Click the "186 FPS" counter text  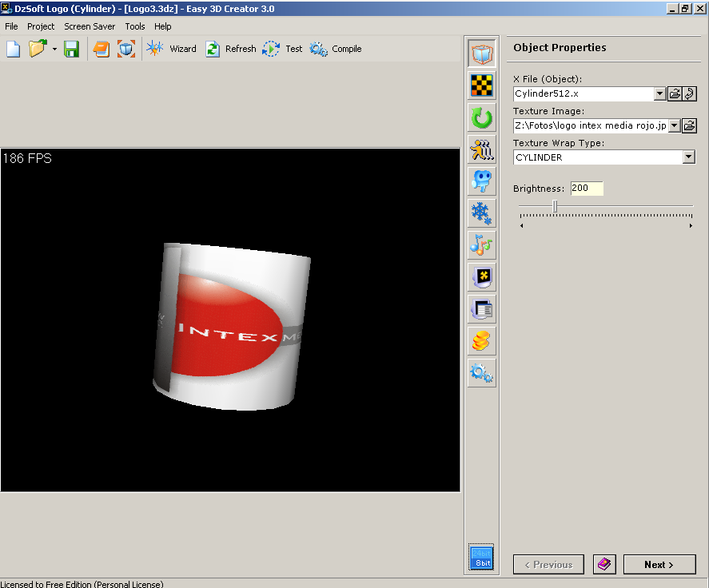click(x=27, y=158)
